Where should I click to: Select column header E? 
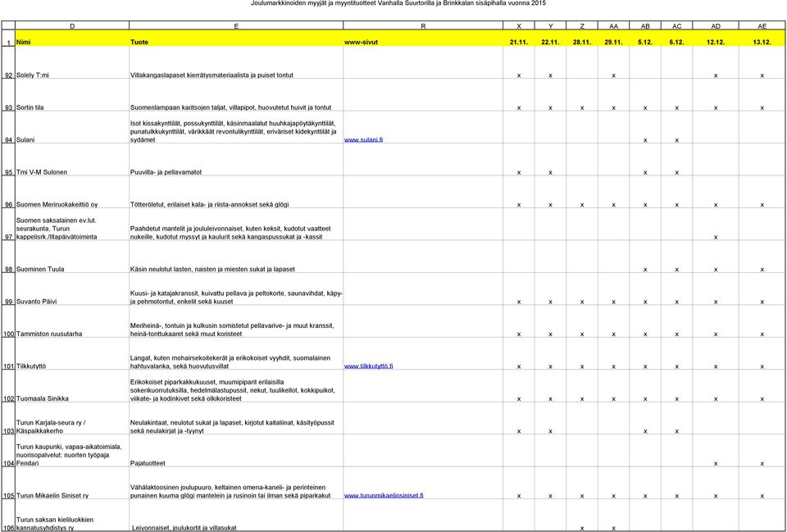pyautogui.click(x=236, y=25)
